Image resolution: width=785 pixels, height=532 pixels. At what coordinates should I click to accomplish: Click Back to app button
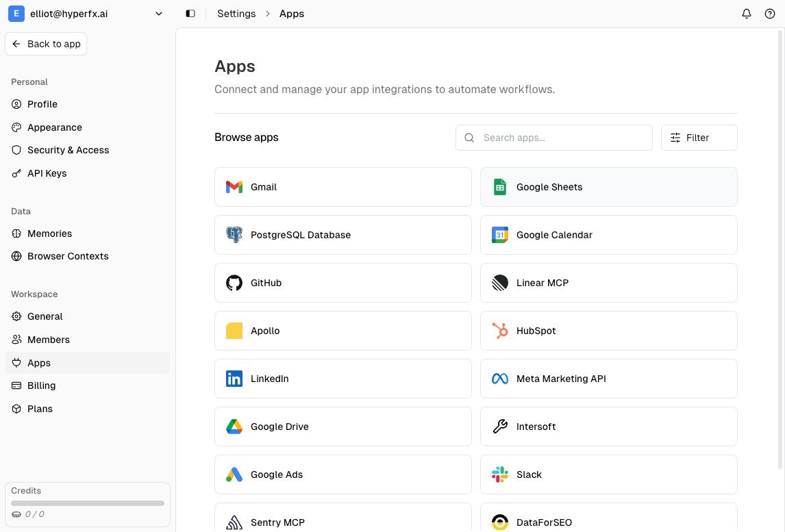[x=46, y=44]
